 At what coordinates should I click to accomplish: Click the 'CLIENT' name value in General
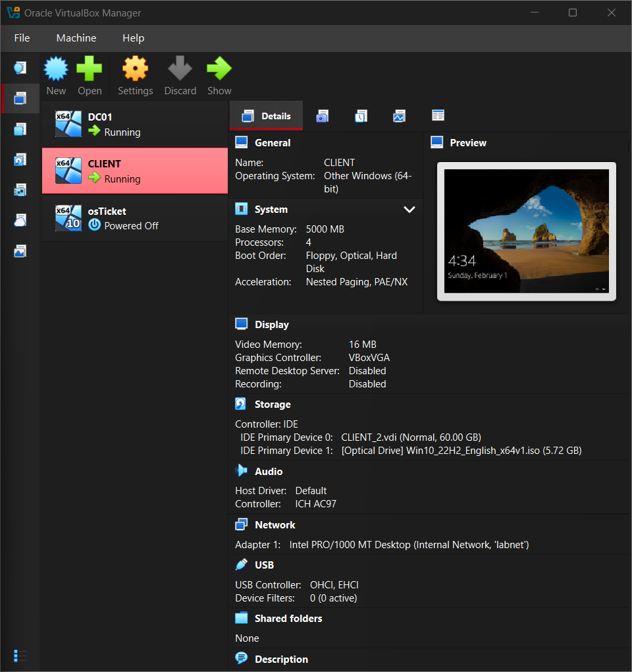(339, 163)
